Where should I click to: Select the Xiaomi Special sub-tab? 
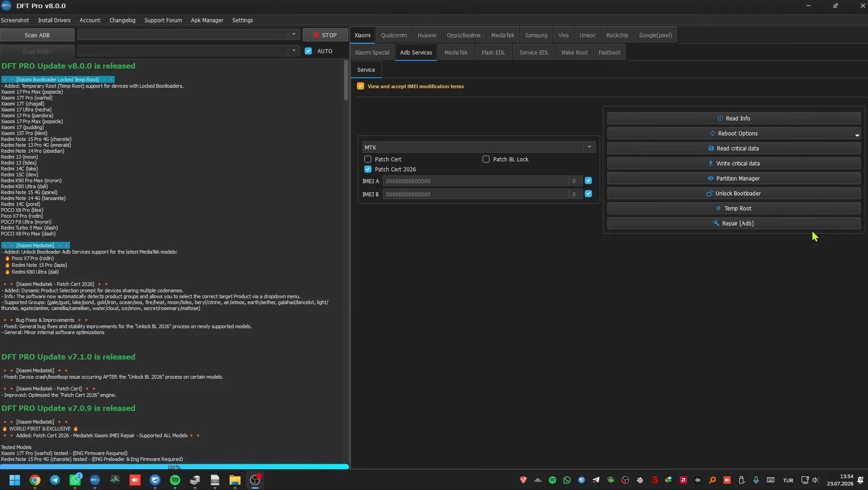[372, 52]
